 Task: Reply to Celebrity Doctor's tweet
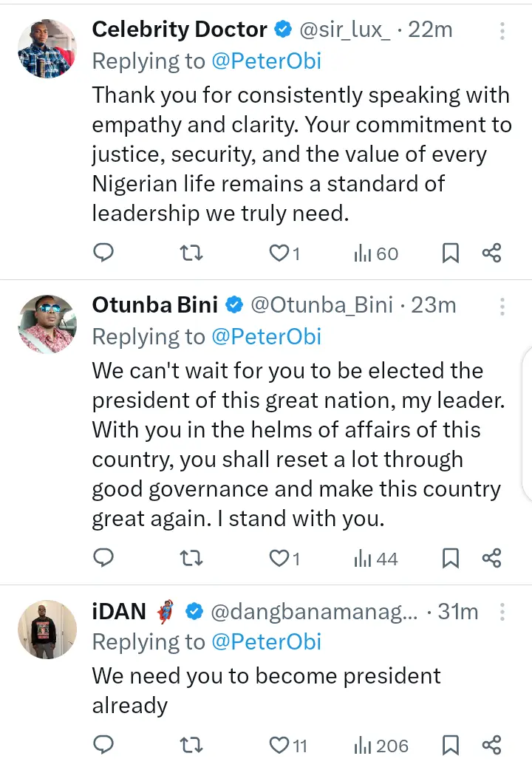[x=104, y=253]
